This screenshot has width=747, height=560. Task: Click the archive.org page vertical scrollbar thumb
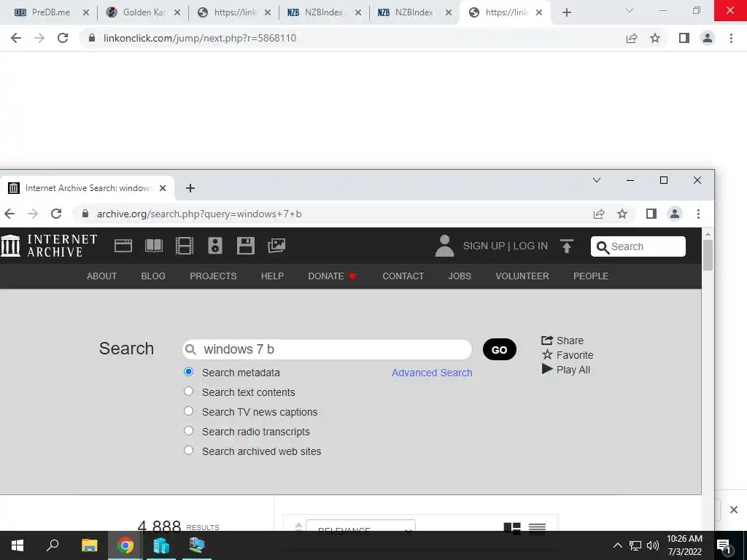[708, 255]
